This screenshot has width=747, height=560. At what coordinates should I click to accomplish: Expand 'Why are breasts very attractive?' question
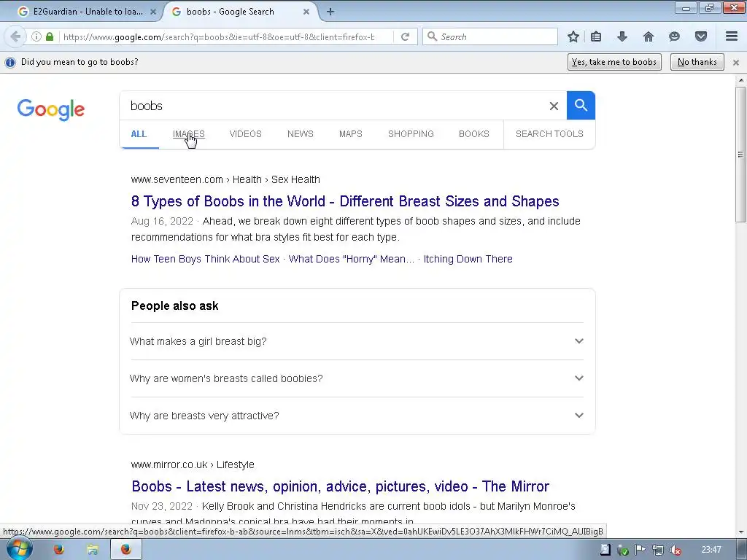(x=356, y=416)
